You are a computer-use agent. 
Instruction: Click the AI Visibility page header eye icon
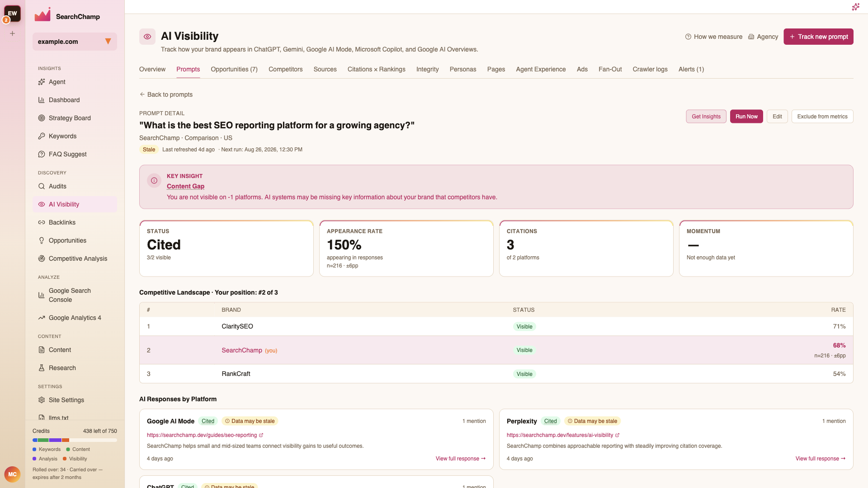pos(147,37)
